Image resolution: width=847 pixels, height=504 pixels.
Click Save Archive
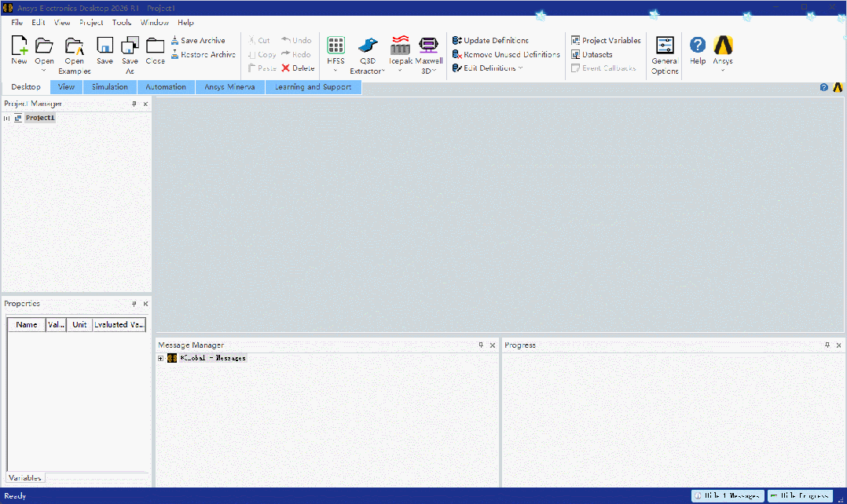click(198, 41)
